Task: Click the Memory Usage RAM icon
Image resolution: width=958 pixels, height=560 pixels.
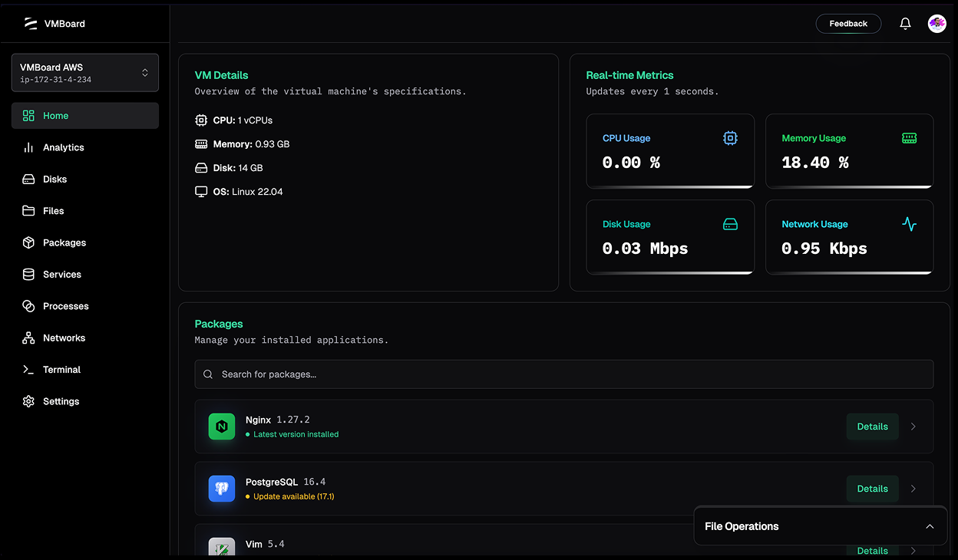Action: tap(909, 138)
